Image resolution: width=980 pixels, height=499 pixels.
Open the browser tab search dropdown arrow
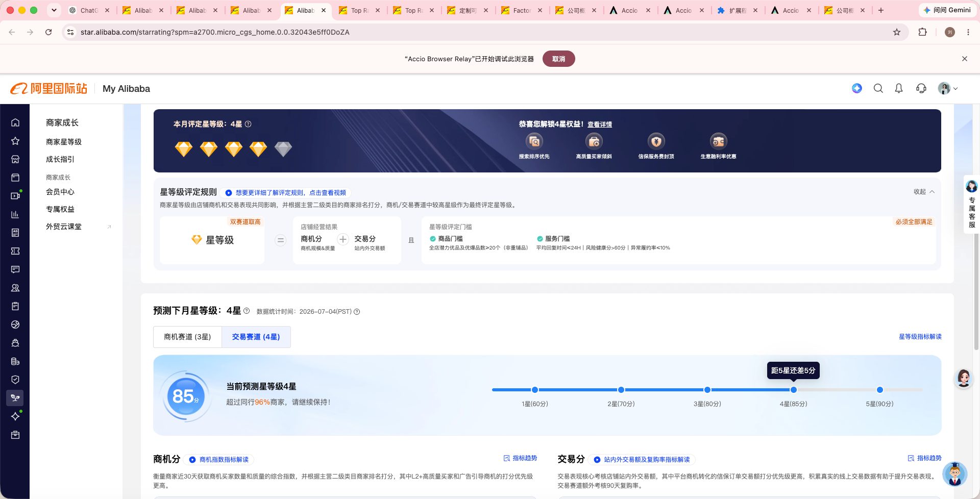[54, 10]
